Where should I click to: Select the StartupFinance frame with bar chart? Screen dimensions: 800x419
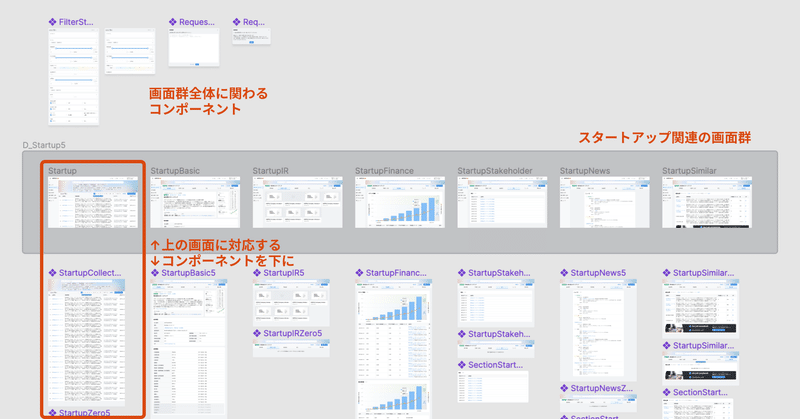(400, 203)
